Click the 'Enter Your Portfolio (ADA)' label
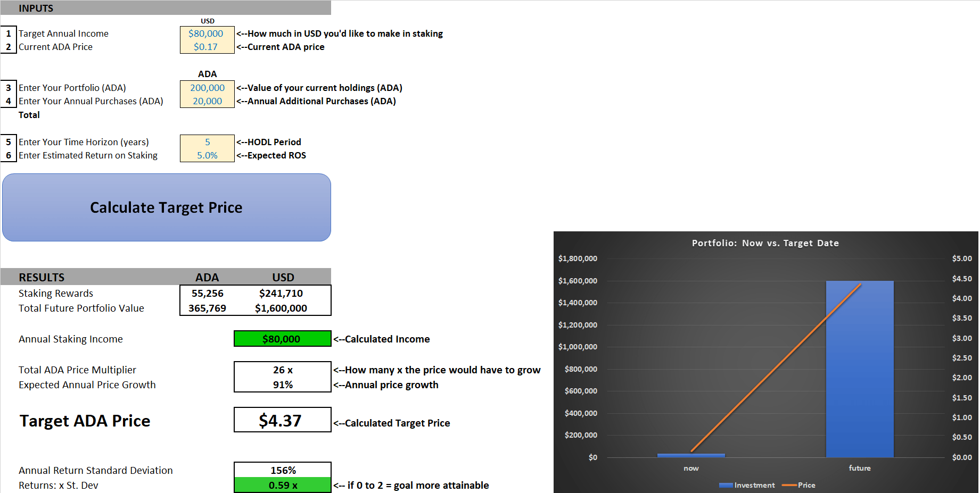Viewport: 980px width, 493px height. pos(72,88)
